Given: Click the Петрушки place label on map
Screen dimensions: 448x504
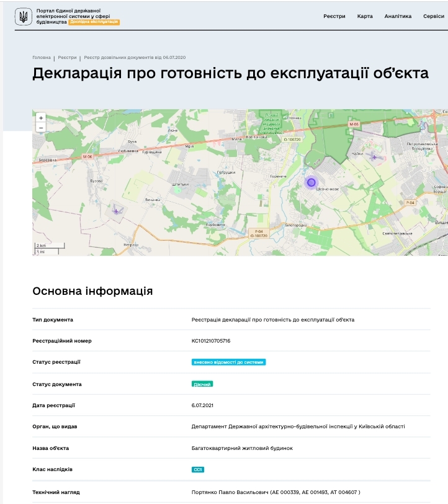Looking at the screenshot, I should click(226, 173).
